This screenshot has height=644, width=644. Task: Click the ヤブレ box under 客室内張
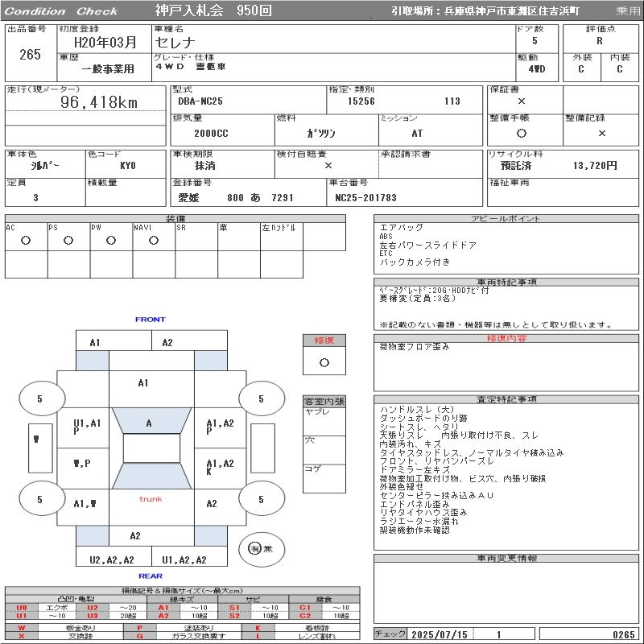tap(324, 421)
